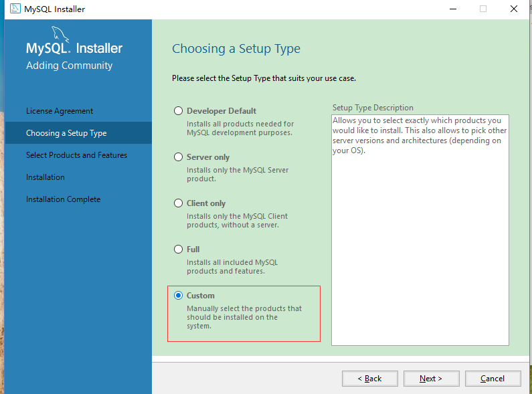Open the Installation Complete step

pos(63,199)
